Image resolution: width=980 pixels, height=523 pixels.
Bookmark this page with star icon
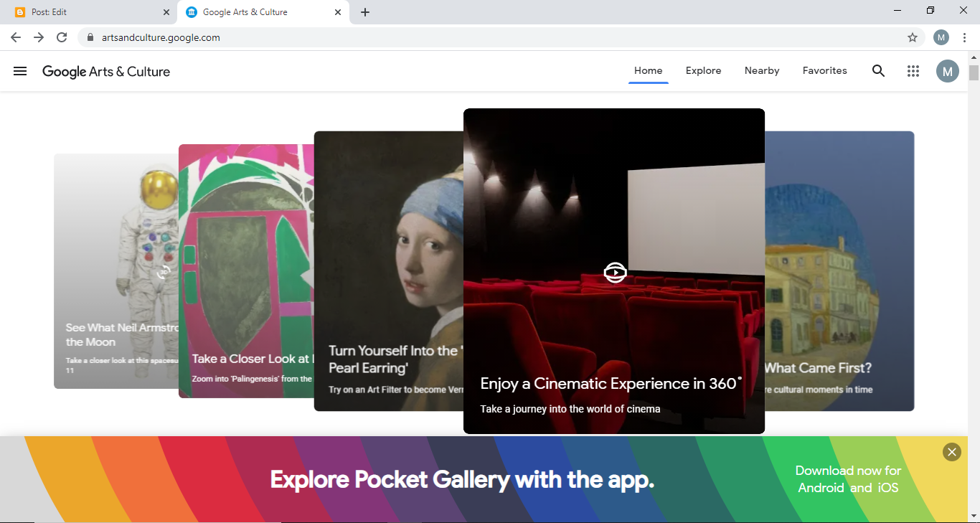(x=913, y=37)
